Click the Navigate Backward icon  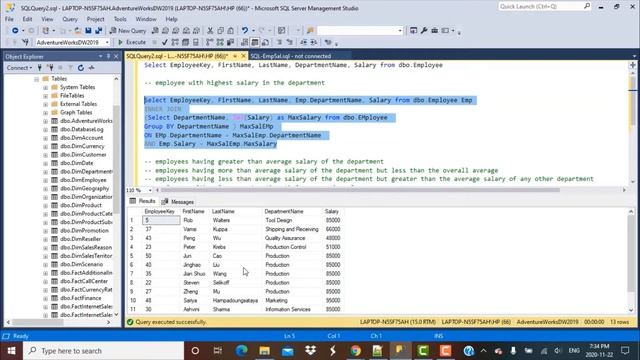pos(15,31)
